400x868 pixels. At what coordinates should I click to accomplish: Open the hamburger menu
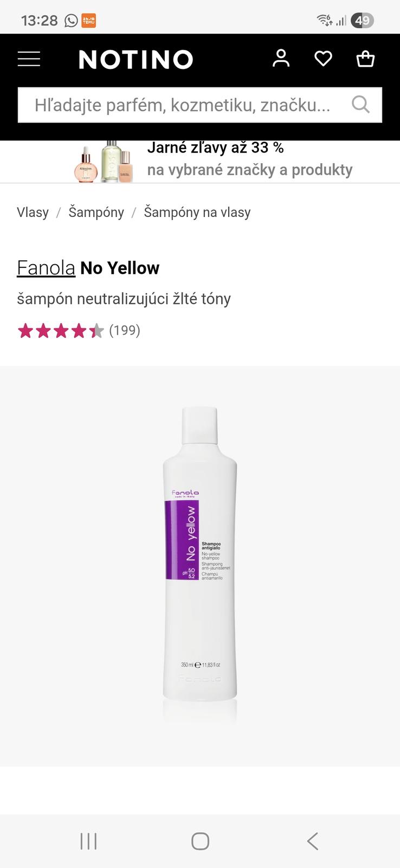(x=29, y=59)
